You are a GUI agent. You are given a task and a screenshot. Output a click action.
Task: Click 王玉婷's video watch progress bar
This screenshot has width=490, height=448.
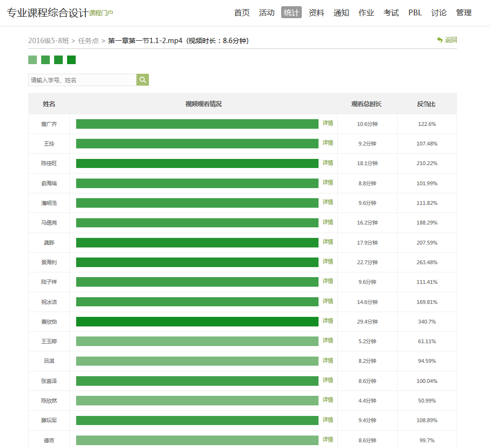(x=197, y=341)
